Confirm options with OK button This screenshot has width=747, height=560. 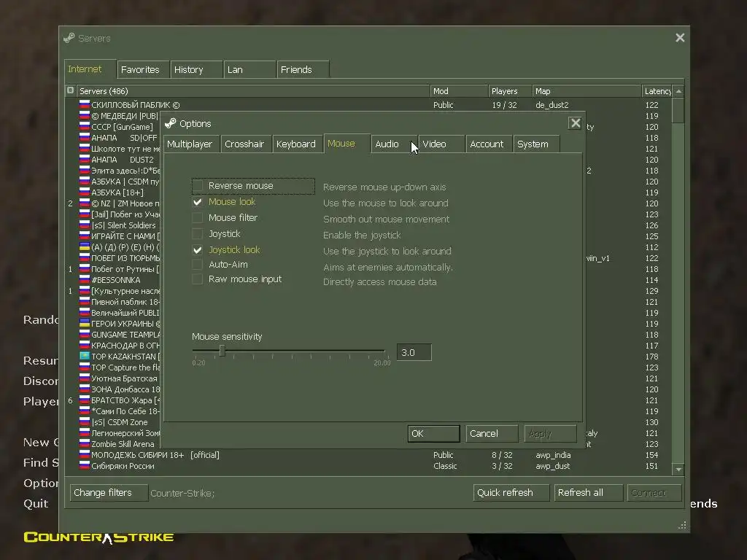tap(433, 433)
